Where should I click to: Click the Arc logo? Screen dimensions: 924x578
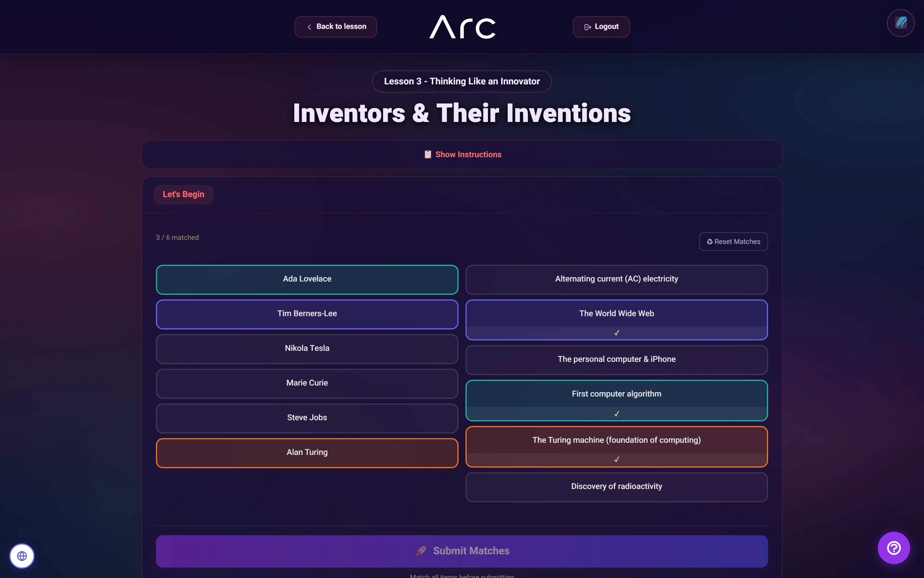462,27
